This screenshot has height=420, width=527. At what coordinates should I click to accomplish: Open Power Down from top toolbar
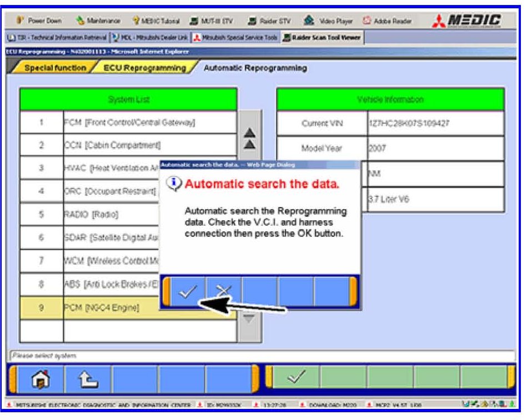click(x=39, y=21)
